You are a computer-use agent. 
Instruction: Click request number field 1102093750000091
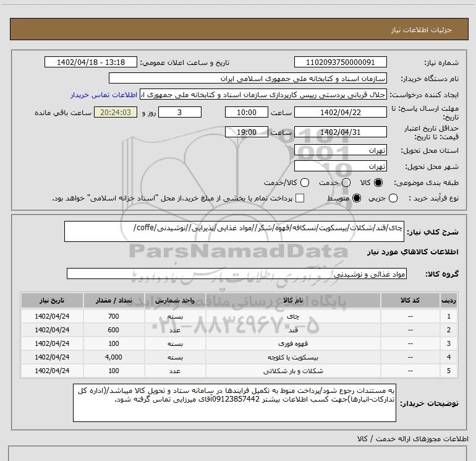pos(340,62)
